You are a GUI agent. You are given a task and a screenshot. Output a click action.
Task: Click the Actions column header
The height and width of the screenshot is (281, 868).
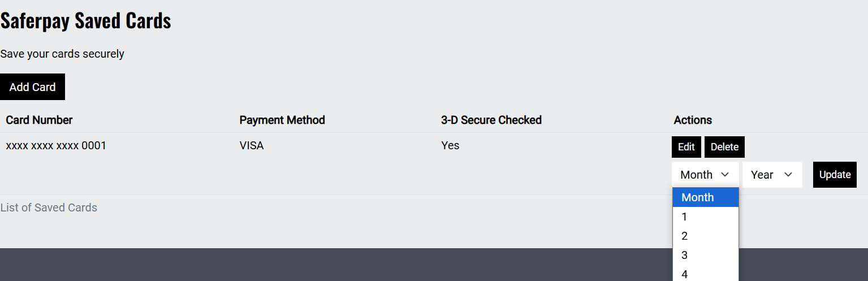click(x=693, y=120)
